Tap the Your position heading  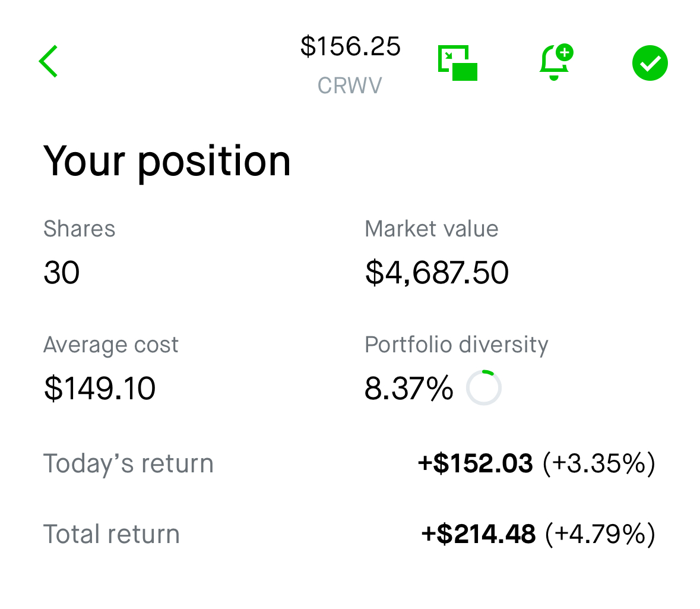point(167,162)
